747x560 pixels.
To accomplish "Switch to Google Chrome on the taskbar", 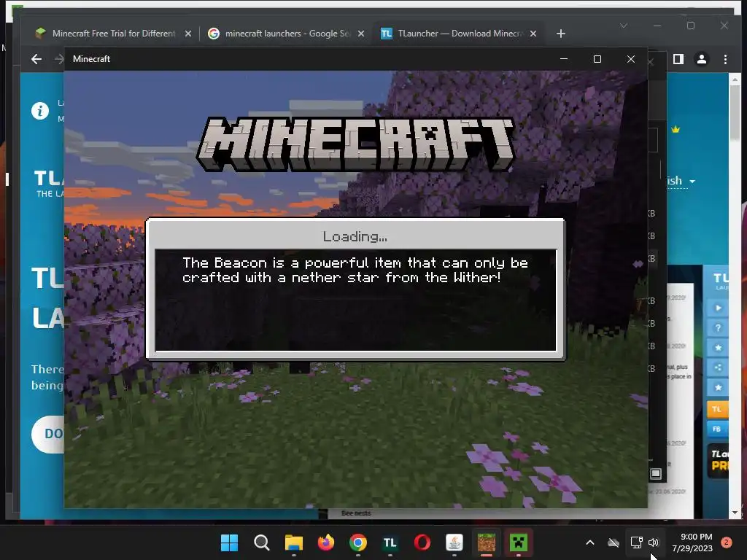I will click(357, 542).
